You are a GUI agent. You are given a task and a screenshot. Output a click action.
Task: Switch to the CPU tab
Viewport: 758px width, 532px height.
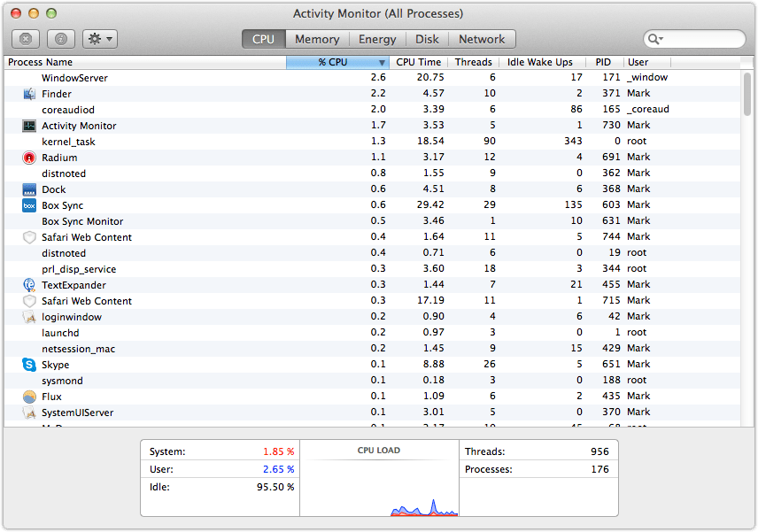[264, 39]
